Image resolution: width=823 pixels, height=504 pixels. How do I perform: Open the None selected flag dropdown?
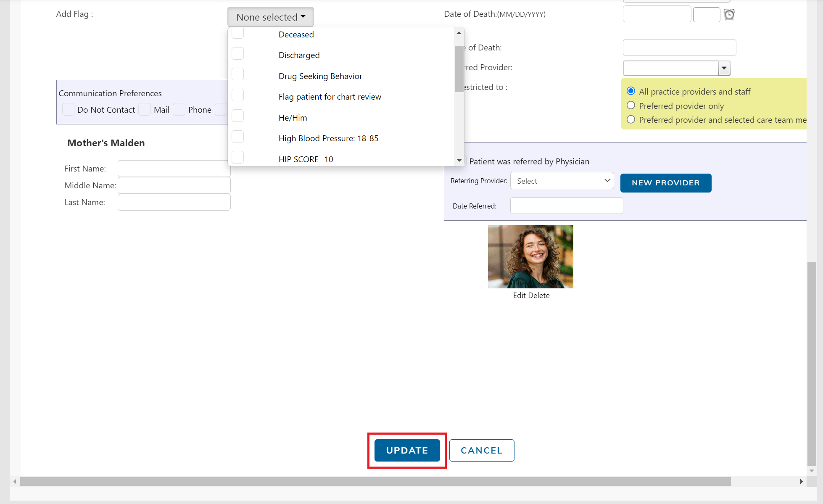point(270,17)
